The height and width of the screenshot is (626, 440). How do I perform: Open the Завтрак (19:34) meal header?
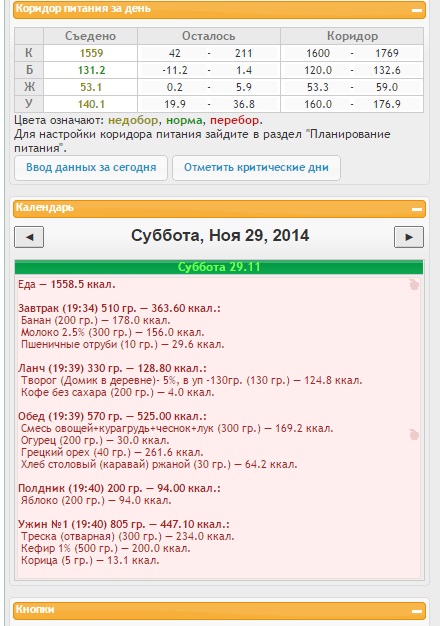click(x=119, y=309)
